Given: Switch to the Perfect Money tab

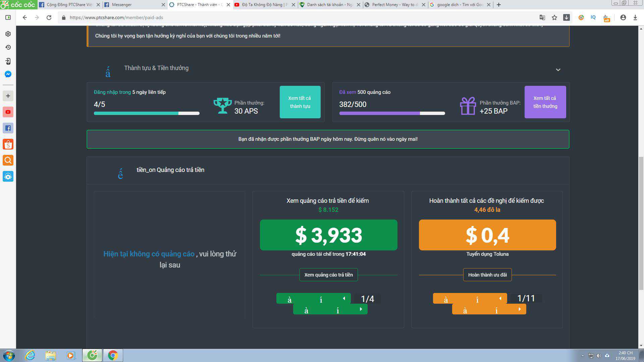Looking at the screenshot, I should pos(394,5).
